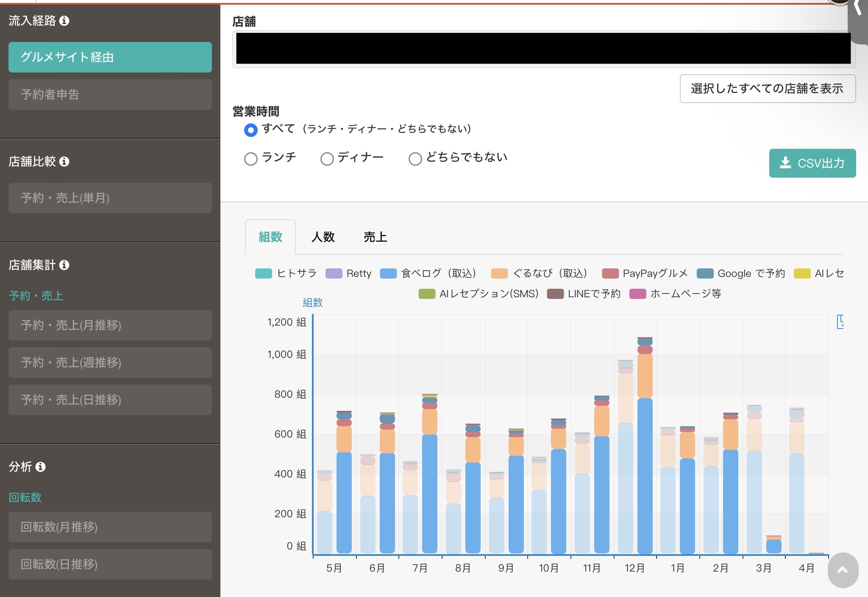Click 選択したすべての店舗を表示 button
Viewport: 868px width, 597px height.
point(768,89)
